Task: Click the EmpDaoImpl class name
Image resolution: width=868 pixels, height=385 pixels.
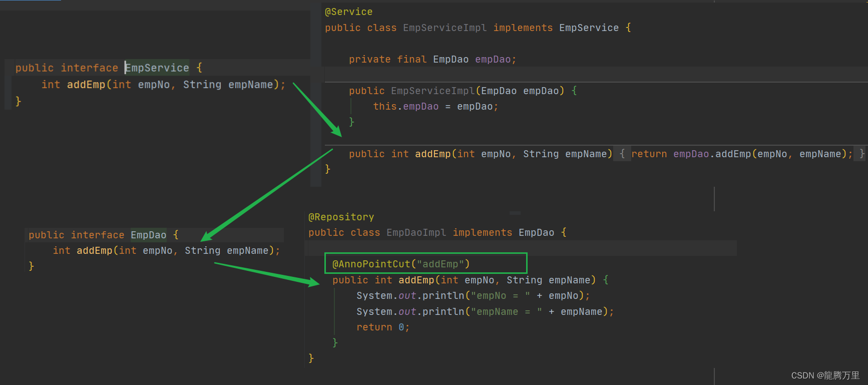Action: 416,232
